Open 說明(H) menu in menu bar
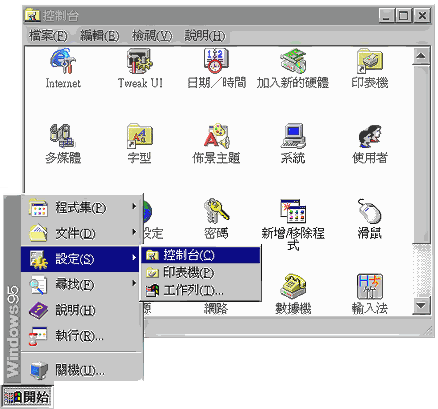 click(205, 35)
